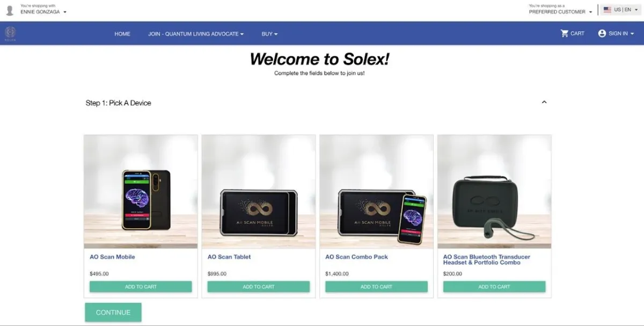This screenshot has width=644, height=326.
Task: Open the Ennie Gonzaga dropdown
Action: click(x=43, y=11)
